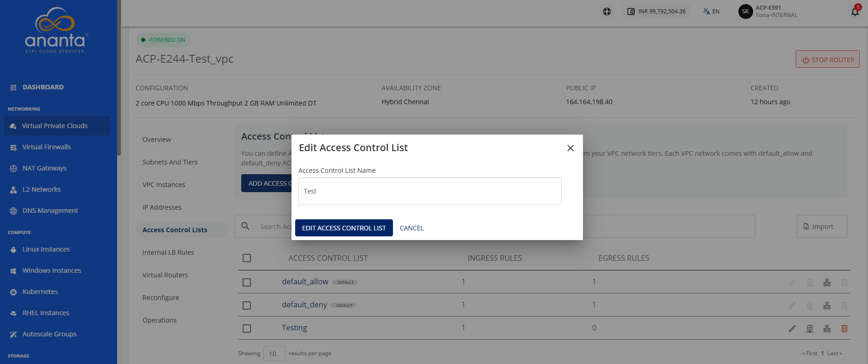Tick the select-all checkbox in table header
Viewport: 868px width, 364px height.
coord(247,258)
